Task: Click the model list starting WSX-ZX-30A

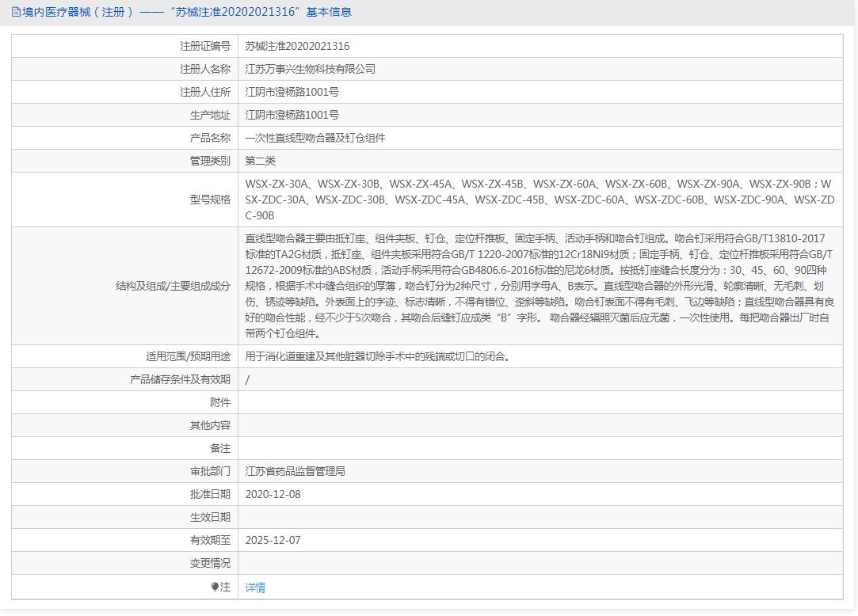Action: point(540,200)
